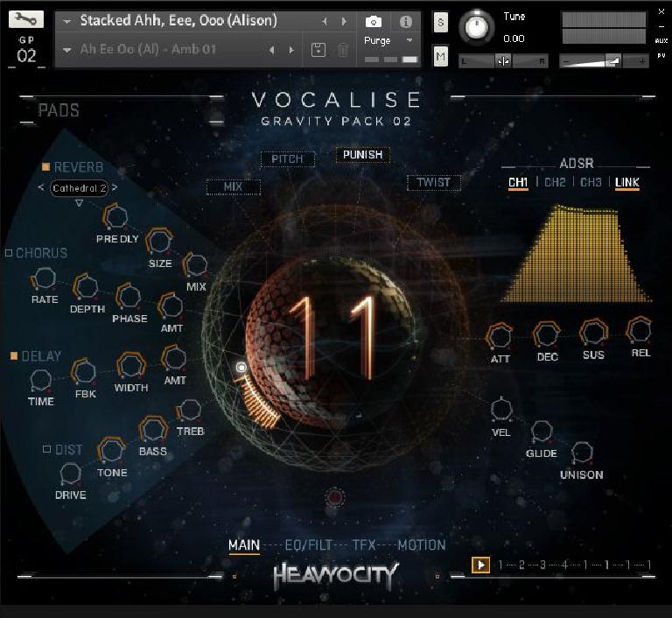The height and width of the screenshot is (618, 672).
Task: Switch ADSR to CH1
Action: pyautogui.click(x=518, y=183)
